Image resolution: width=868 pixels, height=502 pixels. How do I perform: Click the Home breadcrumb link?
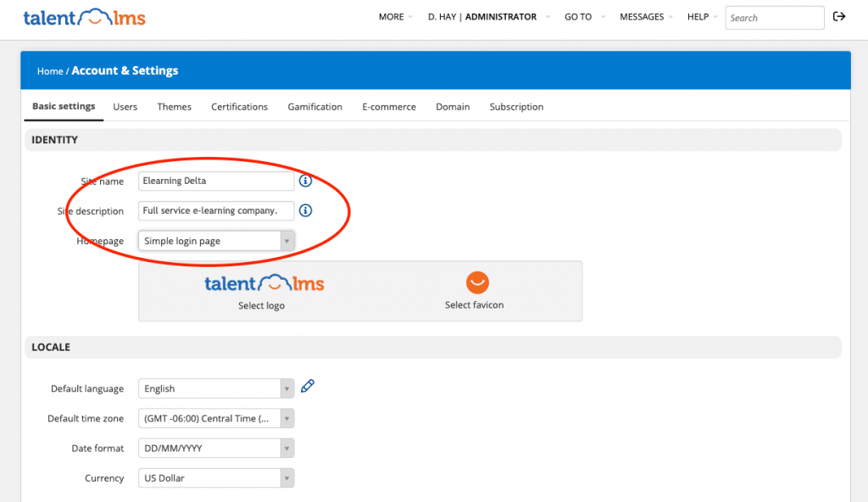[49, 70]
